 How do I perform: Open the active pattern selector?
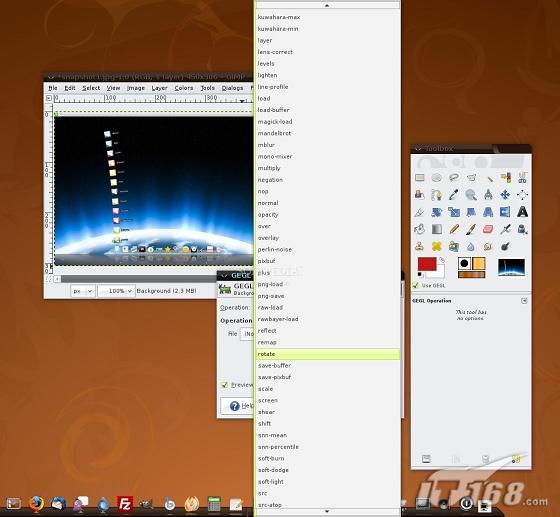(479, 263)
